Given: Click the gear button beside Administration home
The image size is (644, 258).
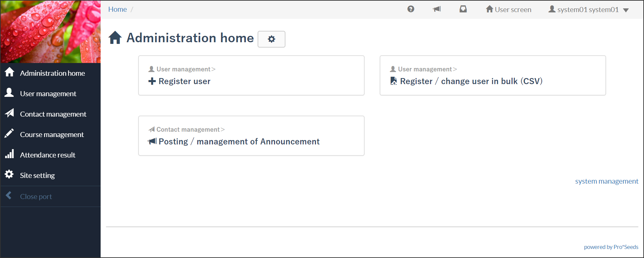Looking at the screenshot, I should [271, 39].
